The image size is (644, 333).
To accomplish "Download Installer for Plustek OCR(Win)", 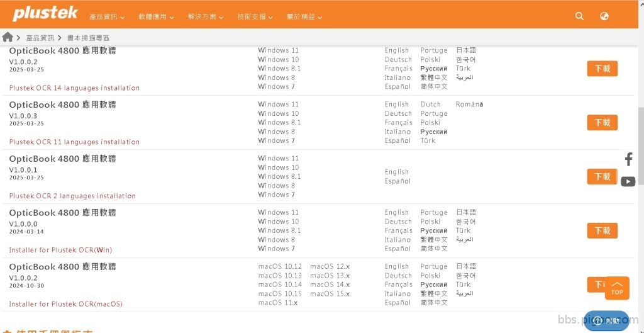I will click(602, 230).
